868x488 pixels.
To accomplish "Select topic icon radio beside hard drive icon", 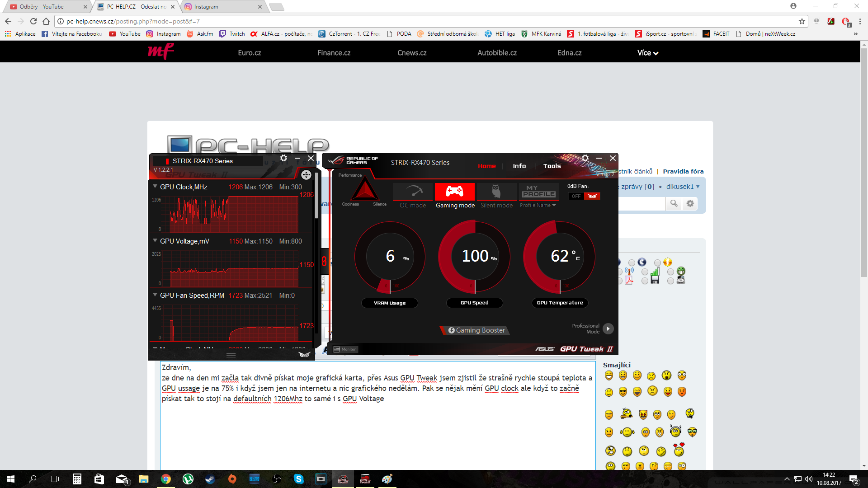I will coord(670,281).
